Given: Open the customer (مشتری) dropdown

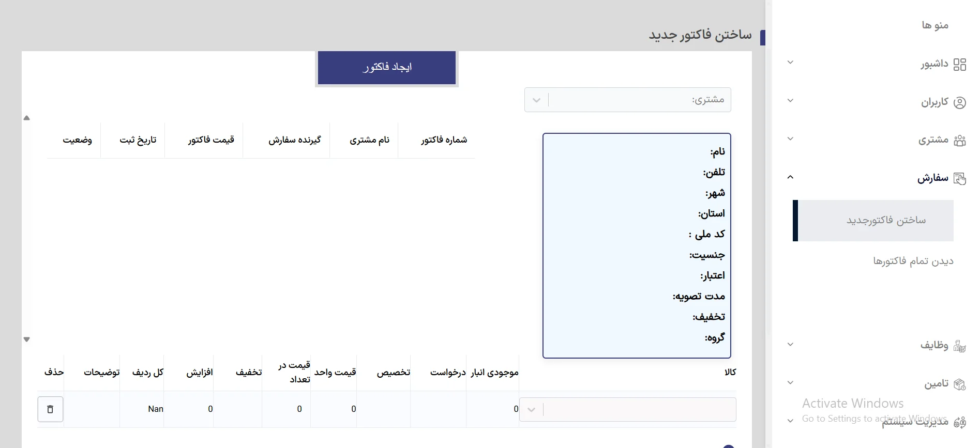Looking at the screenshot, I should pyautogui.click(x=536, y=100).
